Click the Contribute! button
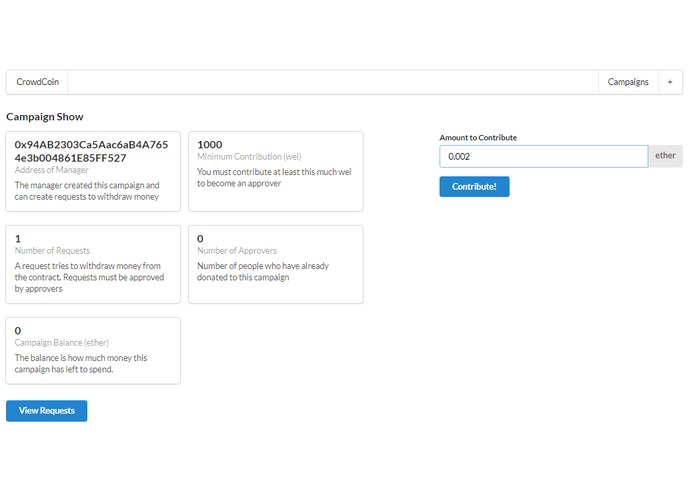The image size is (695, 494). pyautogui.click(x=474, y=187)
